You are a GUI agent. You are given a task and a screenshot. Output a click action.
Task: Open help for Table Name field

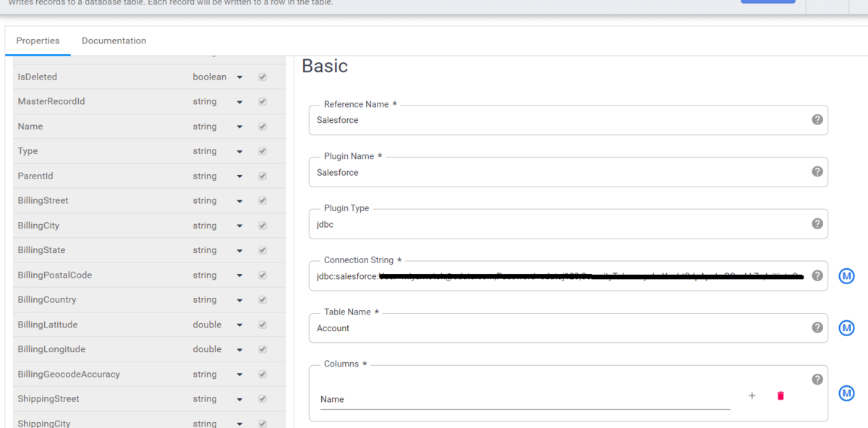click(x=817, y=328)
